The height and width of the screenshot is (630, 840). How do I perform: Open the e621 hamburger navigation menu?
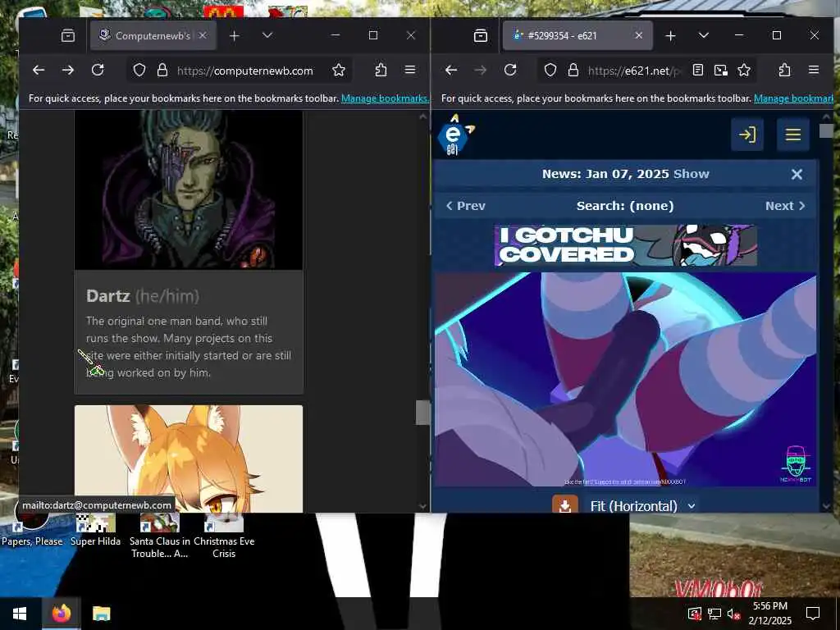pos(793,135)
